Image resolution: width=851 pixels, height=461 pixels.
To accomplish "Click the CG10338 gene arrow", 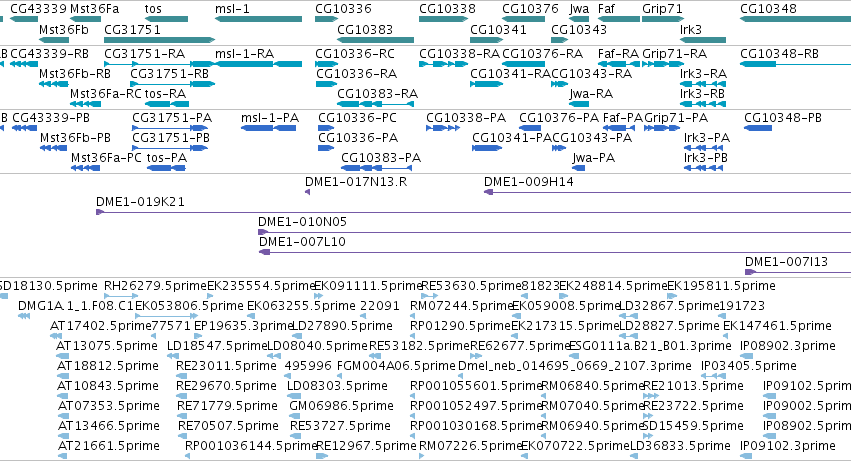I will [x=443, y=19].
